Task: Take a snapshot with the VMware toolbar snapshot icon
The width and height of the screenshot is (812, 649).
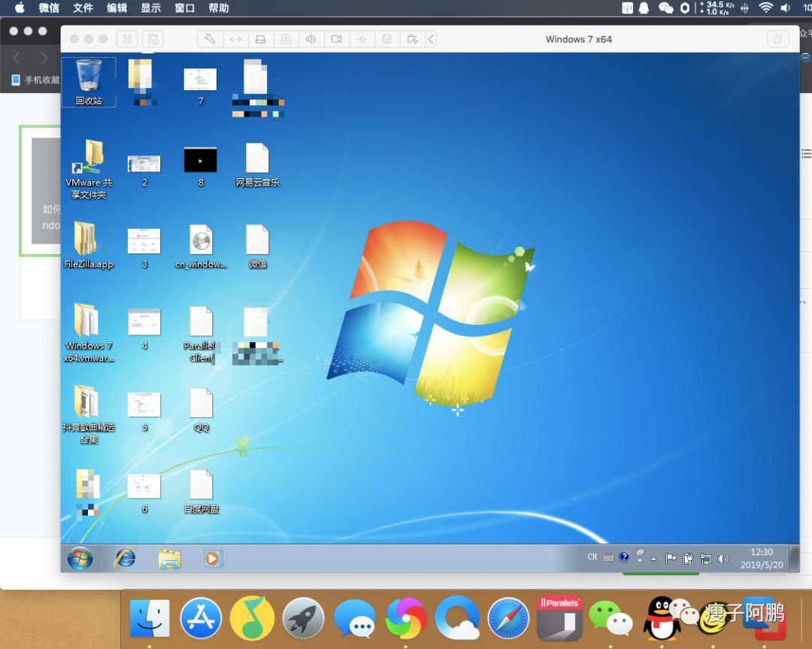Action: (153, 39)
